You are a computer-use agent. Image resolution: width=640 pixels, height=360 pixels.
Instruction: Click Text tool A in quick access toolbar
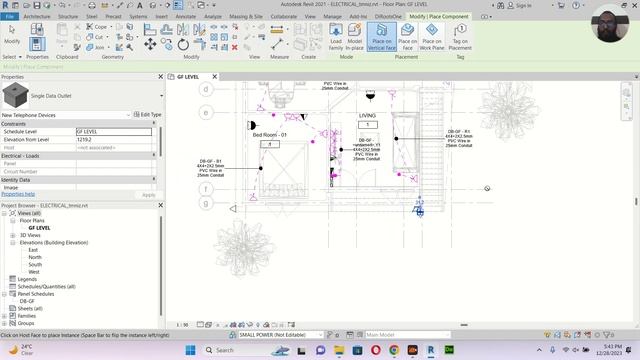click(x=140, y=5)
